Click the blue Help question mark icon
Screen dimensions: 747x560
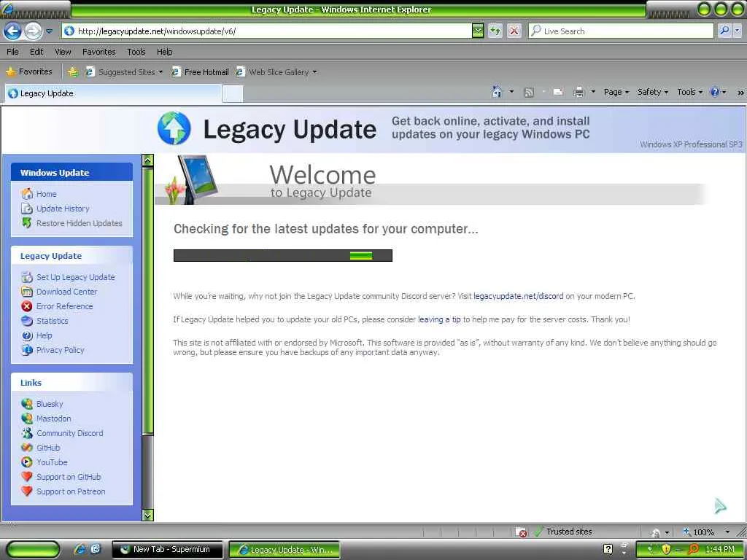click(715, 92)
